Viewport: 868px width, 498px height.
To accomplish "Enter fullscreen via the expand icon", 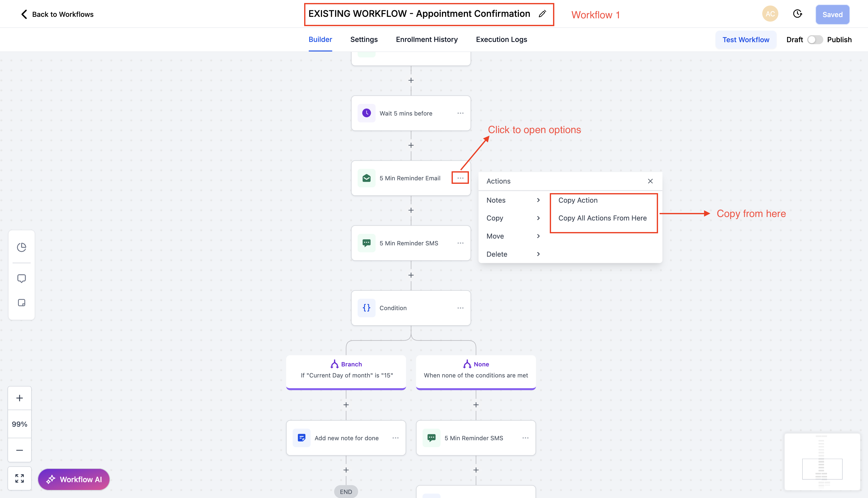I will pos(20,478).
